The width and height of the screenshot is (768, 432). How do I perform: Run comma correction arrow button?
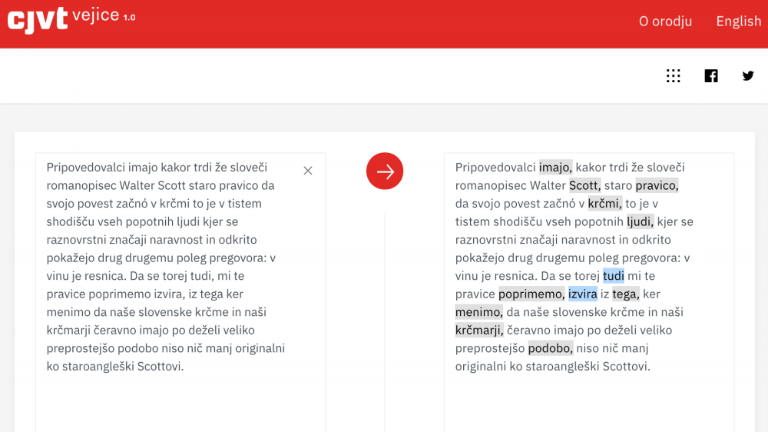click(x=384, y=171)
